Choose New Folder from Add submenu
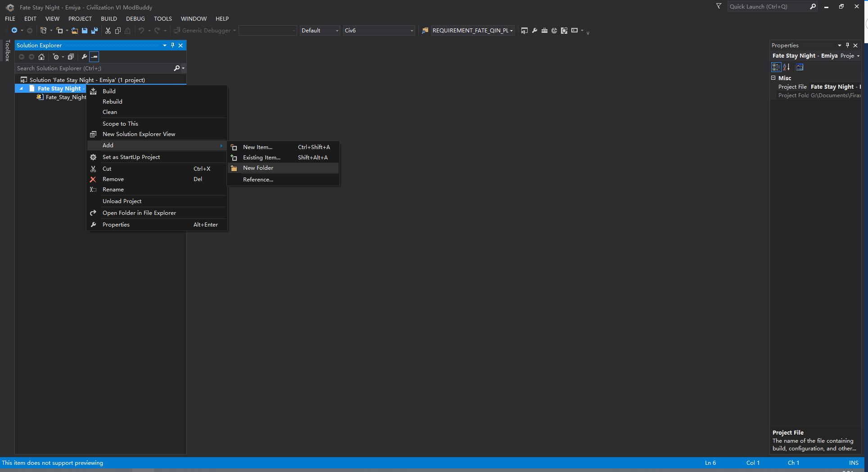The image size is (868, 472). (x=284, y=168)
